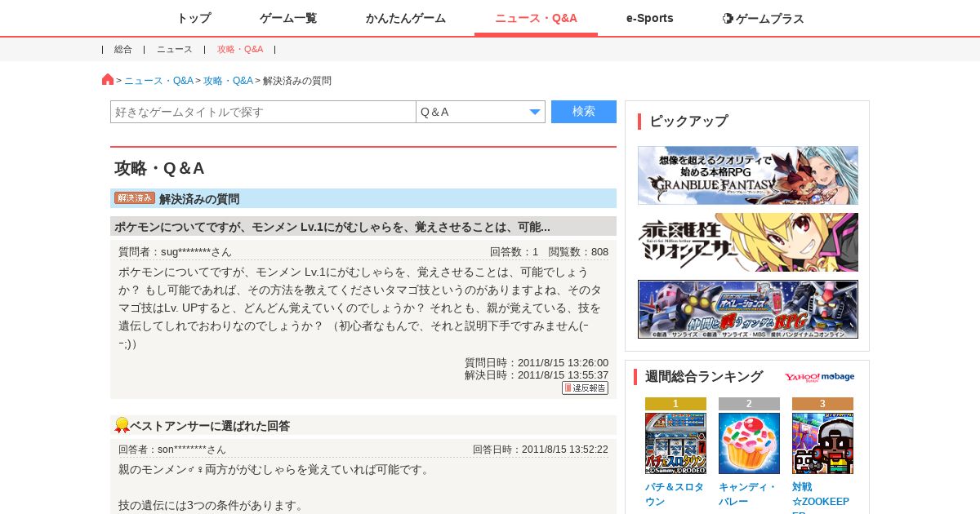Click the best answer medal icon
Image resolution: width=980 pixels, height=514 pixels.
pos(122,425)
